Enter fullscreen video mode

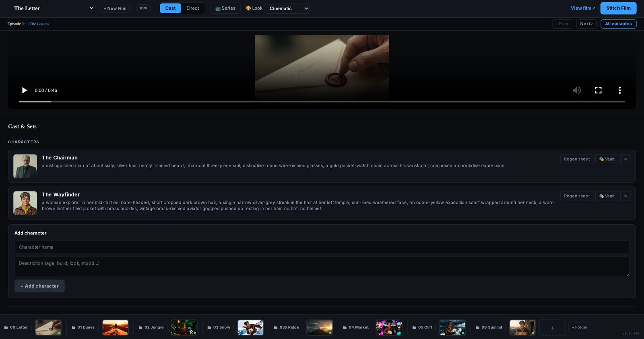(599, 90)
